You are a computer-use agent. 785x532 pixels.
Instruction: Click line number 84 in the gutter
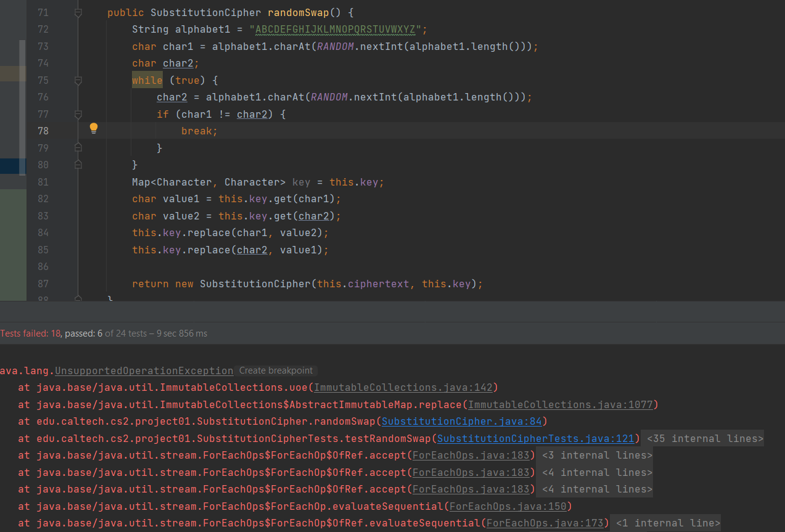coord(43,232)
